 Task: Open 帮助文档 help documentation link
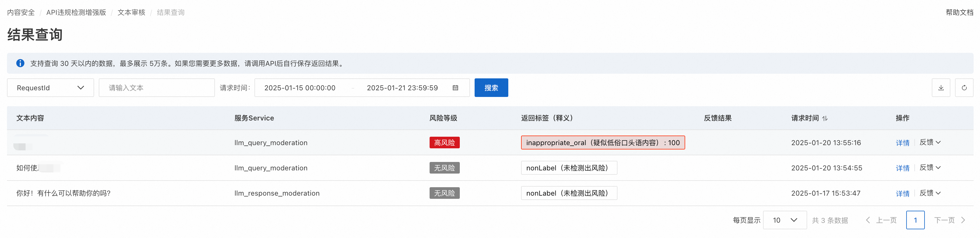(959, 12)
